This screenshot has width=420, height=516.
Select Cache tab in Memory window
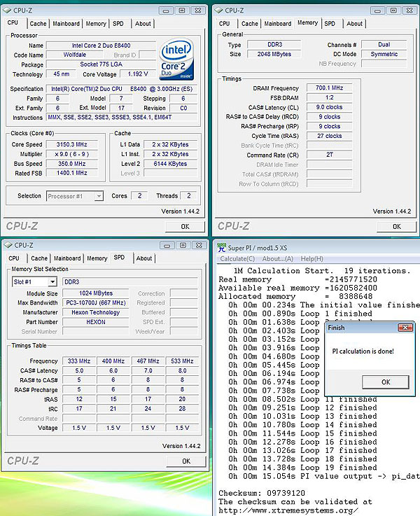(x=250, y=24)
